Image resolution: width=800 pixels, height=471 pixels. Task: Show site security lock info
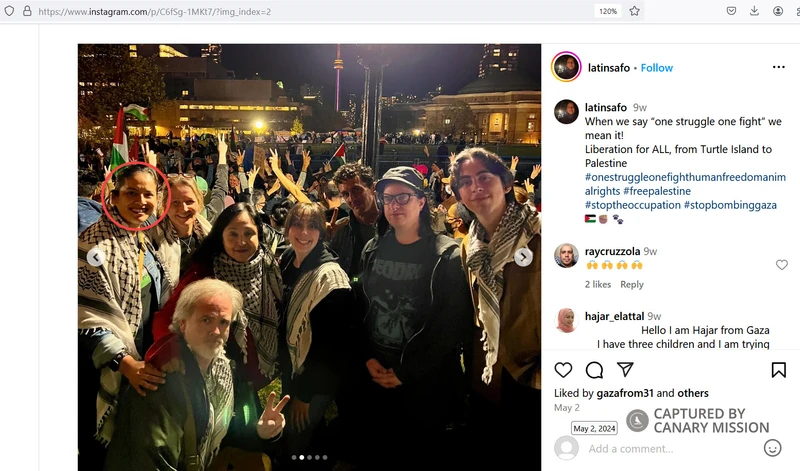click(27, 11)
